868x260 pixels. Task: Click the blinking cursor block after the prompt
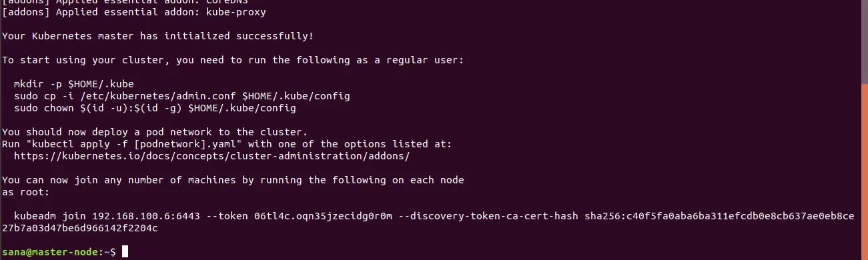point(125,252)
